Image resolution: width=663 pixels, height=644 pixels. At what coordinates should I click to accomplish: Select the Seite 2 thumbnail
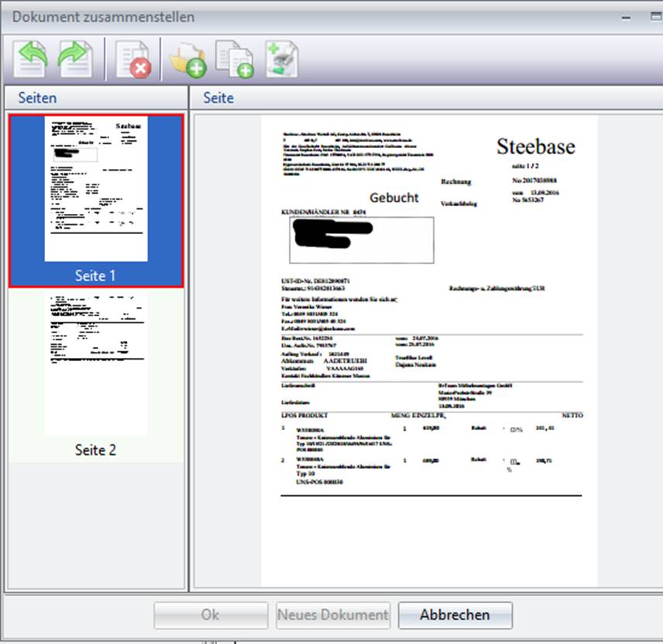coord(96,375)
